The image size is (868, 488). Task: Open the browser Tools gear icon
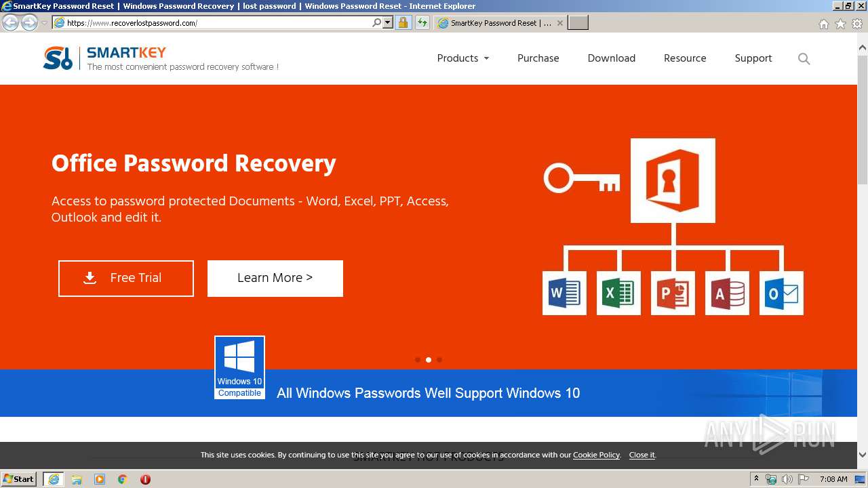pyautogui.click(x=857, y=24)
